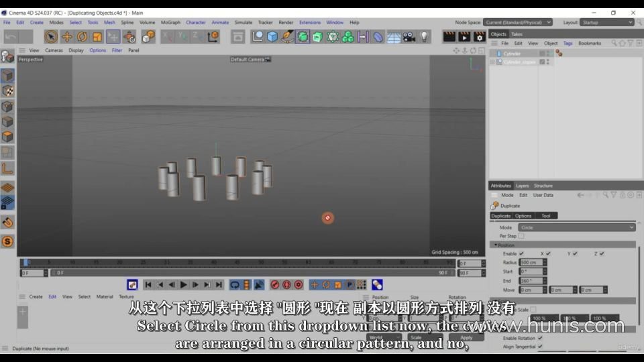Open Attributes User Data menu
The width and height of the screenshot is (644, 362).
click(x=543, y=195)
